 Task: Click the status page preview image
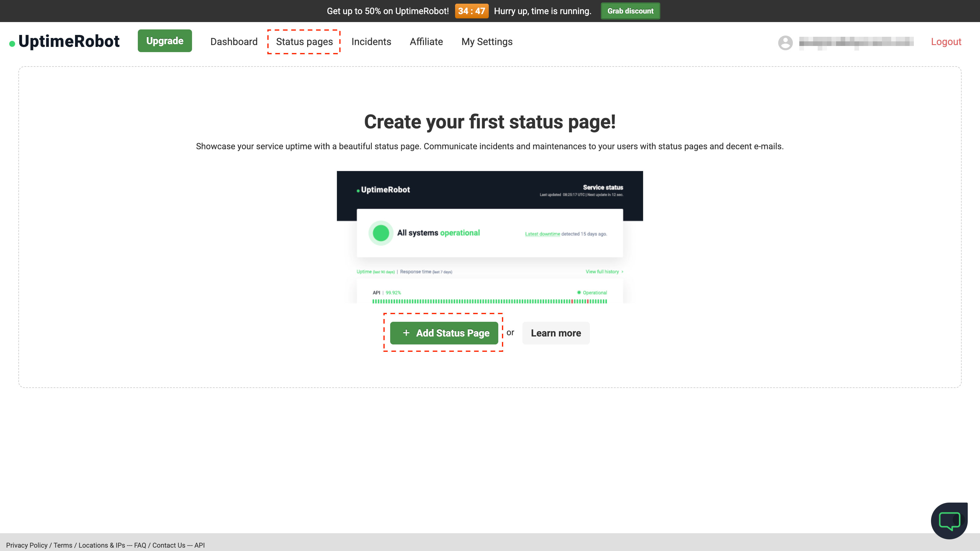click(490, 237)
